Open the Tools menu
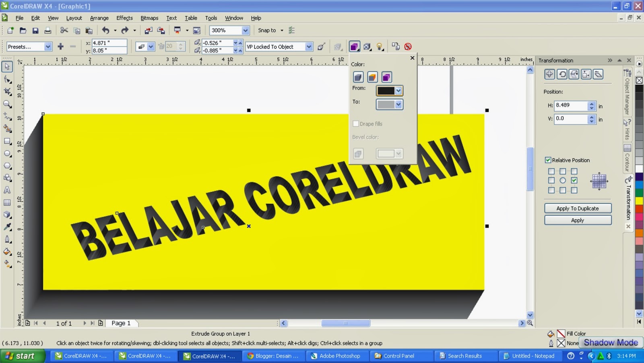 coord(211,18)
